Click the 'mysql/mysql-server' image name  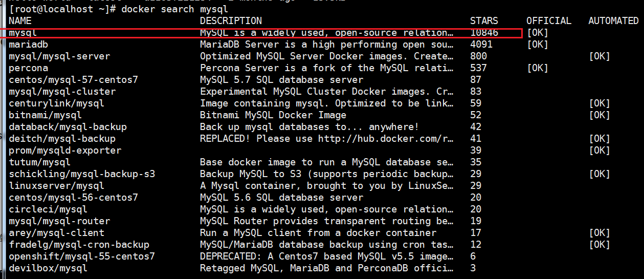click(x=59, y=56)
